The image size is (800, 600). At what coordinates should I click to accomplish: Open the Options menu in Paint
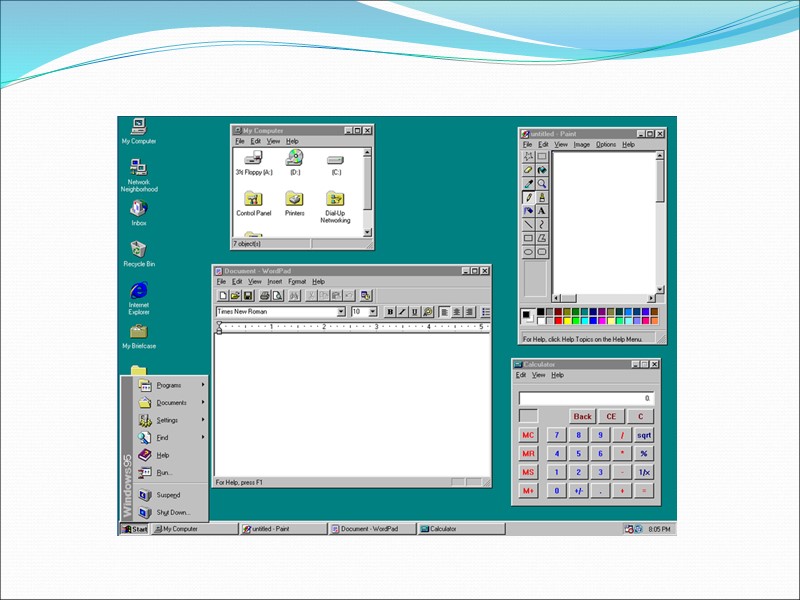[x=606, y=144]
